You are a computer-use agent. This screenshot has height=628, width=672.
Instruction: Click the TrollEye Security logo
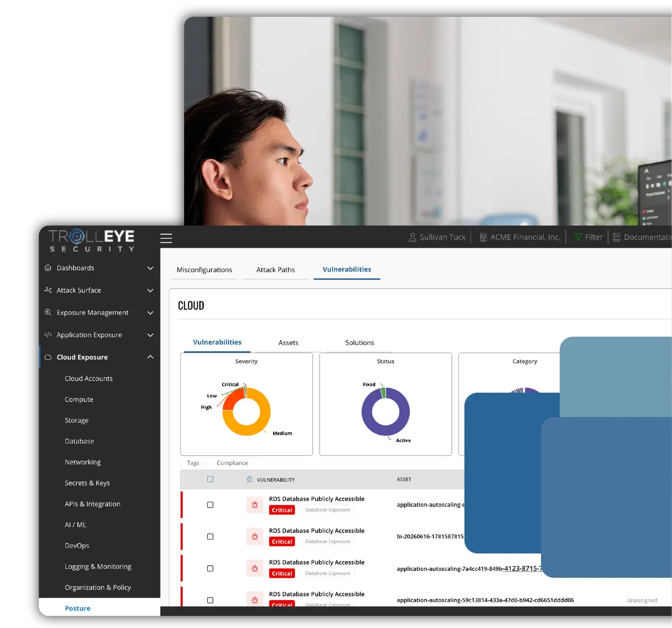pos(92,241)
